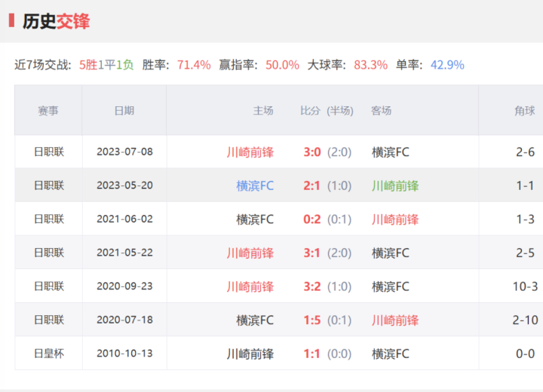Click the 2:1 score on 2023-05-20
The height and width of the screenshot is (392, 543).
tap(311, 185)
